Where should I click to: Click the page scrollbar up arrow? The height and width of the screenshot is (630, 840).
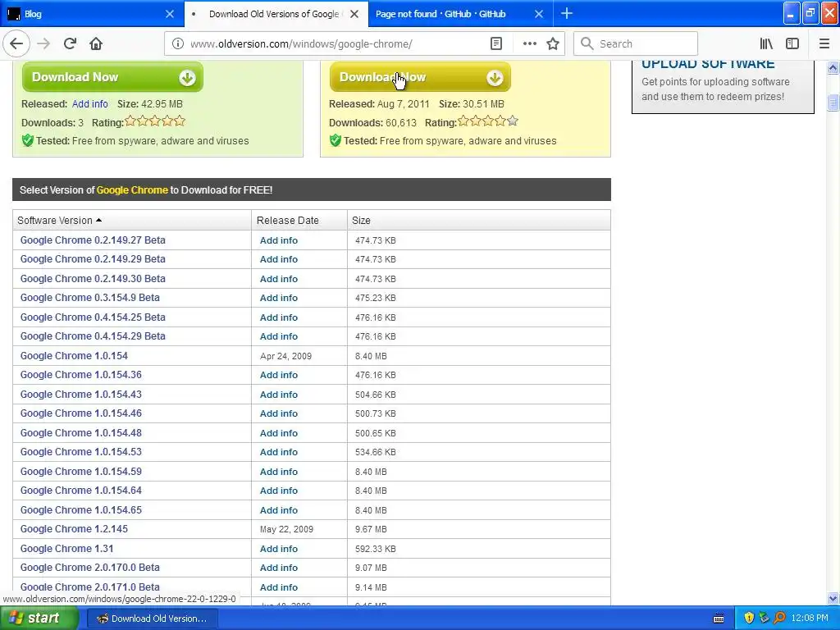(833, 68)
